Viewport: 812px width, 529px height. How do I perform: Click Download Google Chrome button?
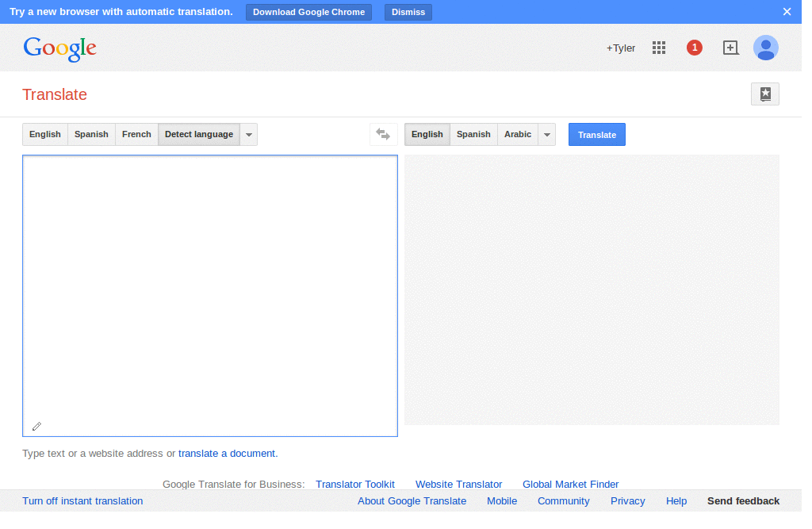[308, 12]
